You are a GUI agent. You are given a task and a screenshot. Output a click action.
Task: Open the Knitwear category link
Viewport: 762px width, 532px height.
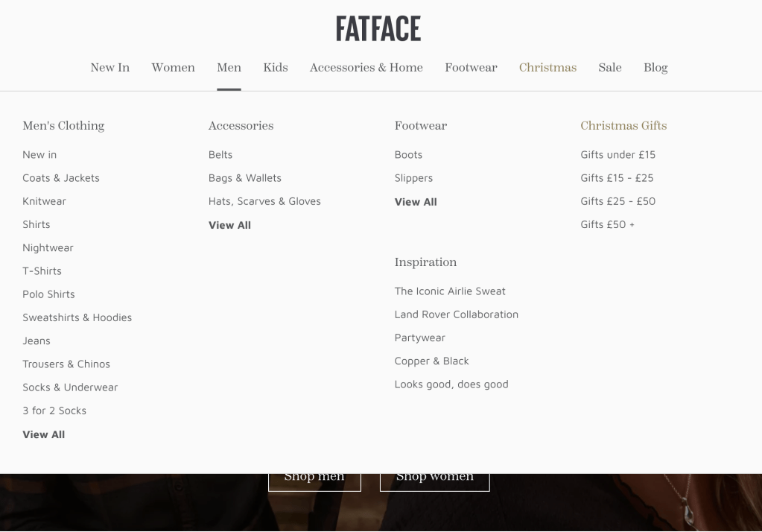coord(44,201)
